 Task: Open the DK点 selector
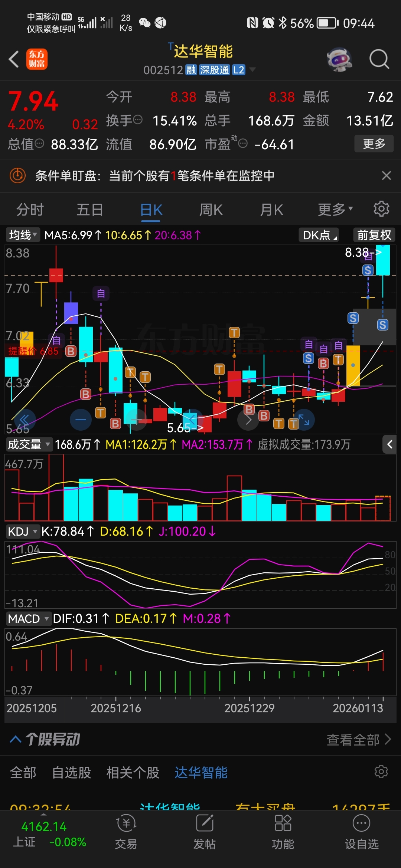click(x=319, y=235)
